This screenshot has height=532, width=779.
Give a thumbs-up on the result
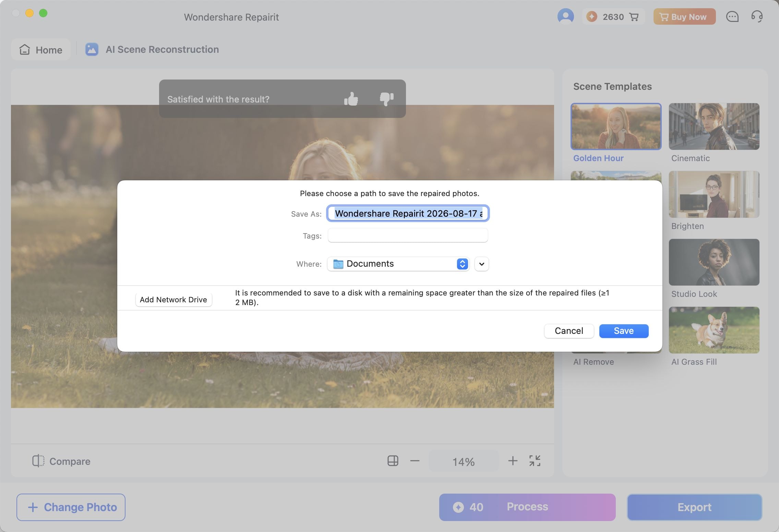(351, 99)
